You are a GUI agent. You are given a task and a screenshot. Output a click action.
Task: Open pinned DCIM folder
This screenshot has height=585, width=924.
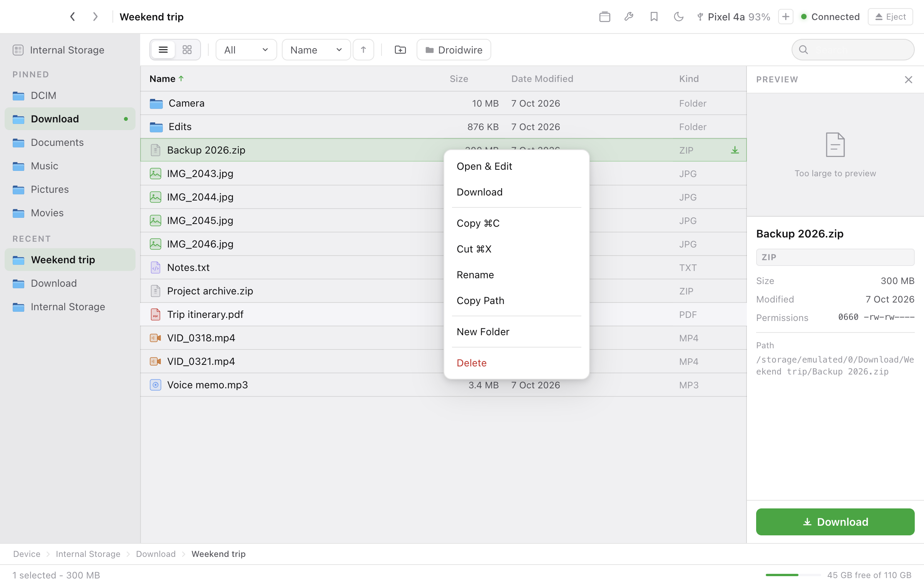click(70, 95)
